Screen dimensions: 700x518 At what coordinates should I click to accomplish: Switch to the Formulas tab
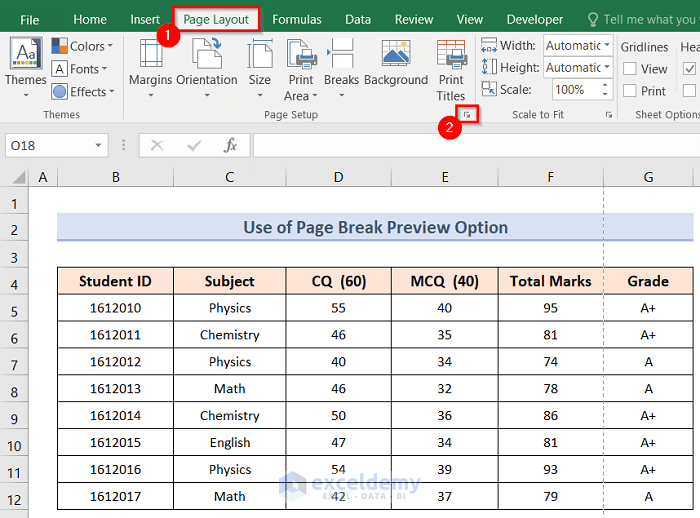(296, 20)
